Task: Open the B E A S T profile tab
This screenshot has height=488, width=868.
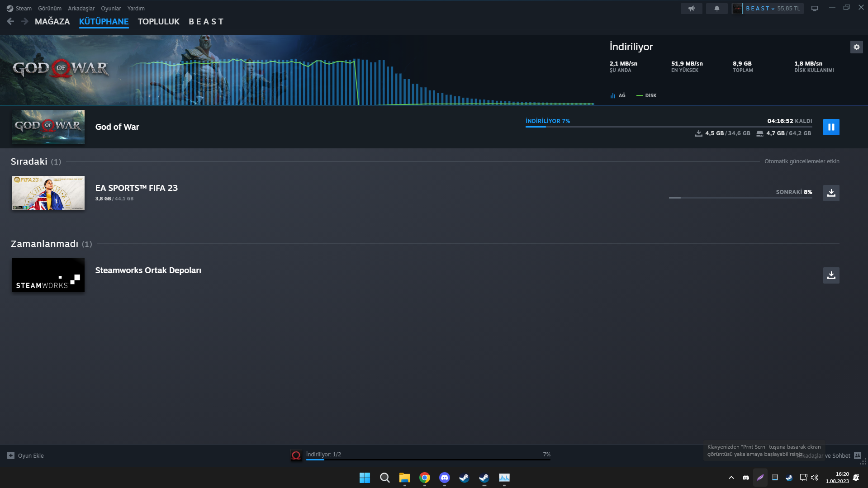Action: tap(206, 21)
